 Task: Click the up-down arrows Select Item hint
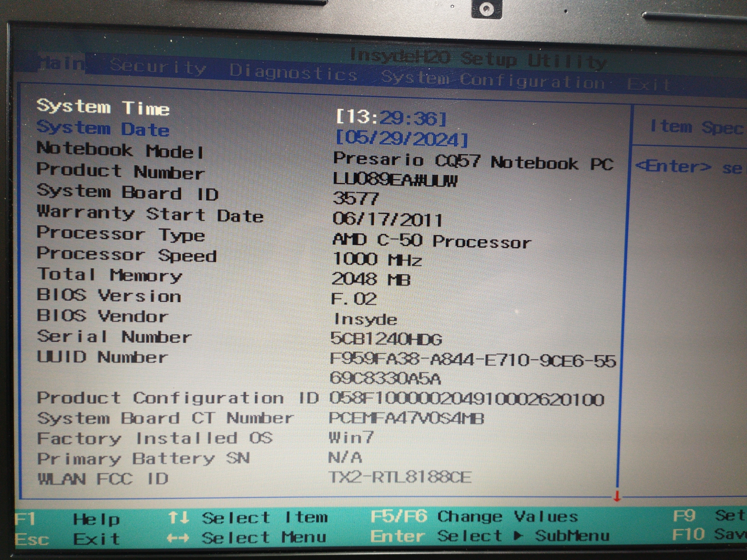[248, 518]
